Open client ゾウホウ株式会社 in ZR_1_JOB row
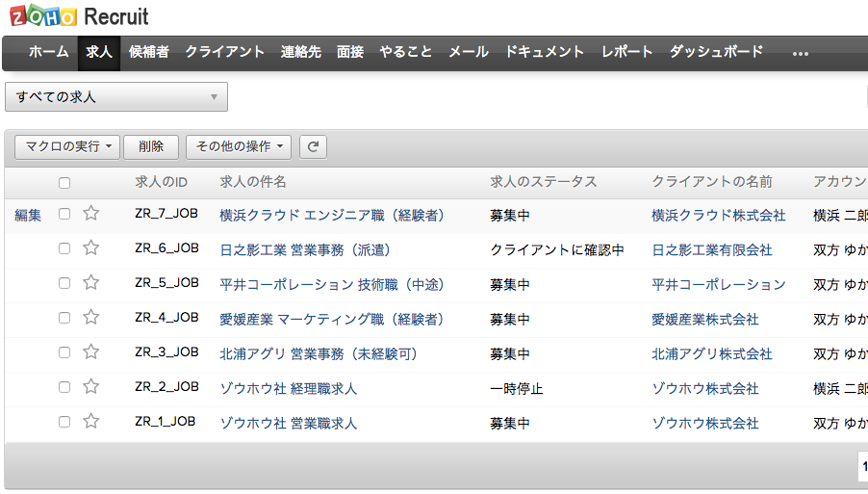 (x=705, y=423)
